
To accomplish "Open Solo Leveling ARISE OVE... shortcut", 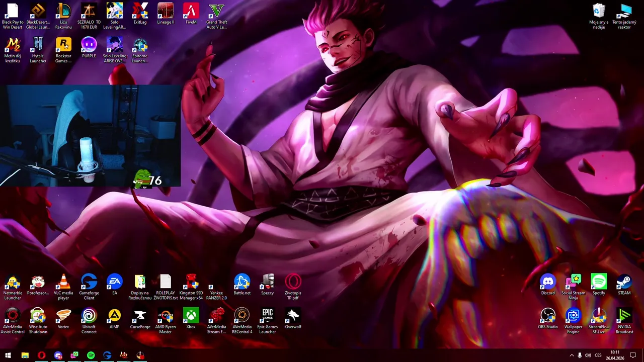I will pos(115,50).
